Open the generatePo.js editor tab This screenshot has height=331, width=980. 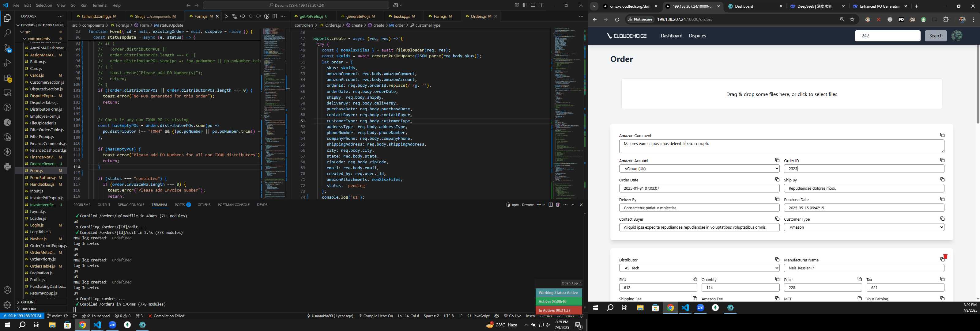[x=357, y=16]
